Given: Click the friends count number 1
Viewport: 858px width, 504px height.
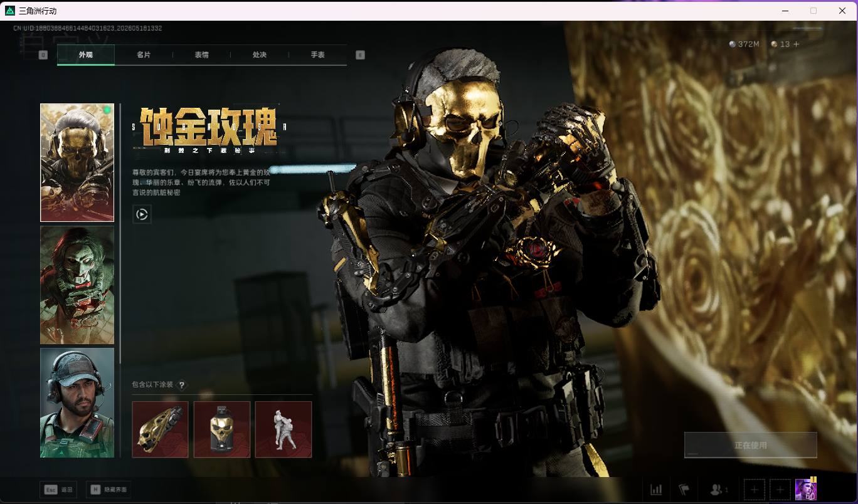Looking at the screenshot, I should point(726,490).
